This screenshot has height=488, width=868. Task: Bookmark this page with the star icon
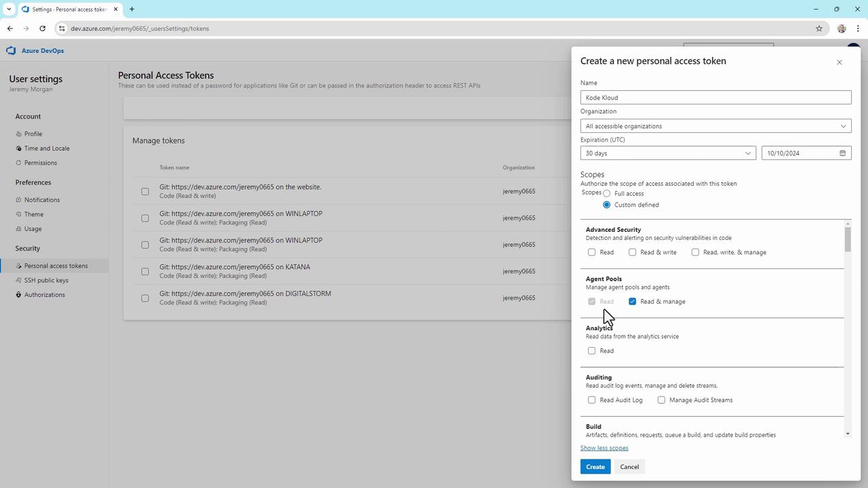pyautogui.click(x=819, y=28)
